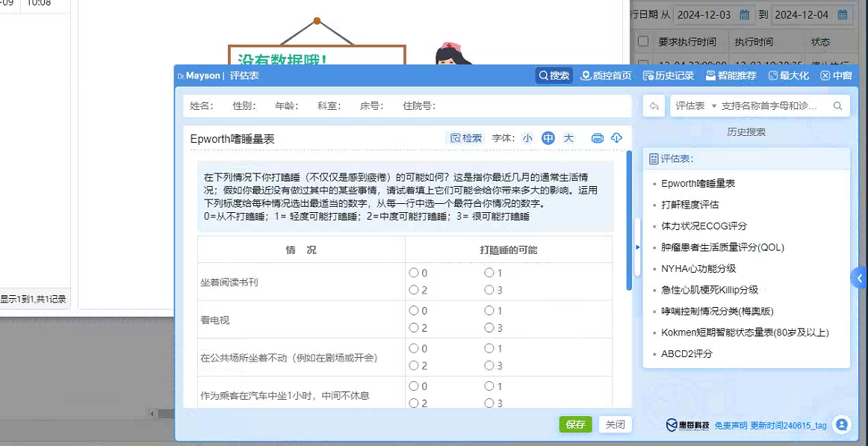Set font size to 大
This screenshot has height=446, width=868.
click(568, 138)
